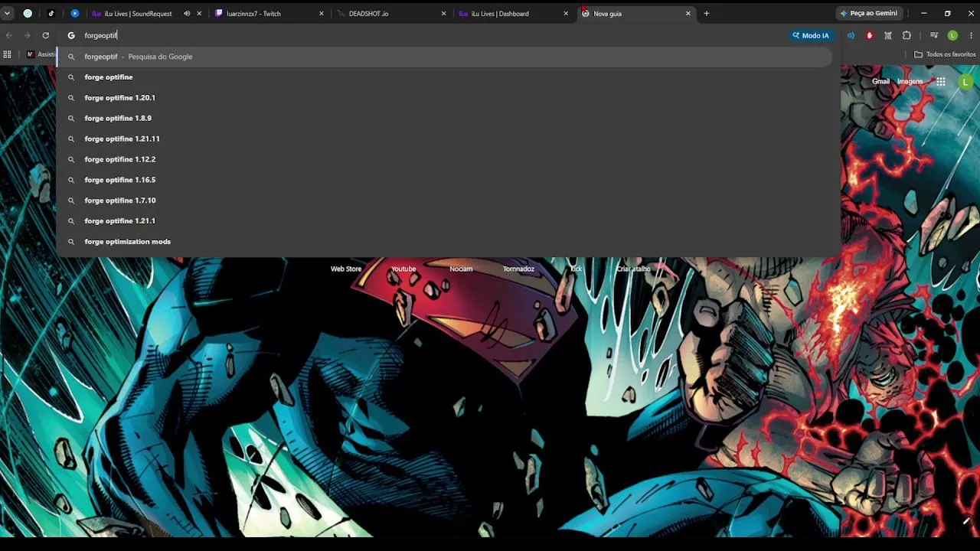Viewport: 980px width, 551px height.
Task: Open the red hand blocker extension icon
Action: pyautogui.click(x=869, y=35)
